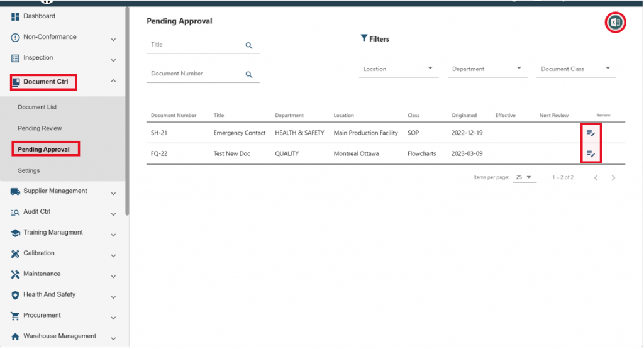Open the Document Class filter dropdown
This screenshot has height=349, width=644.
pyautogui.click(x=608, y=69)
